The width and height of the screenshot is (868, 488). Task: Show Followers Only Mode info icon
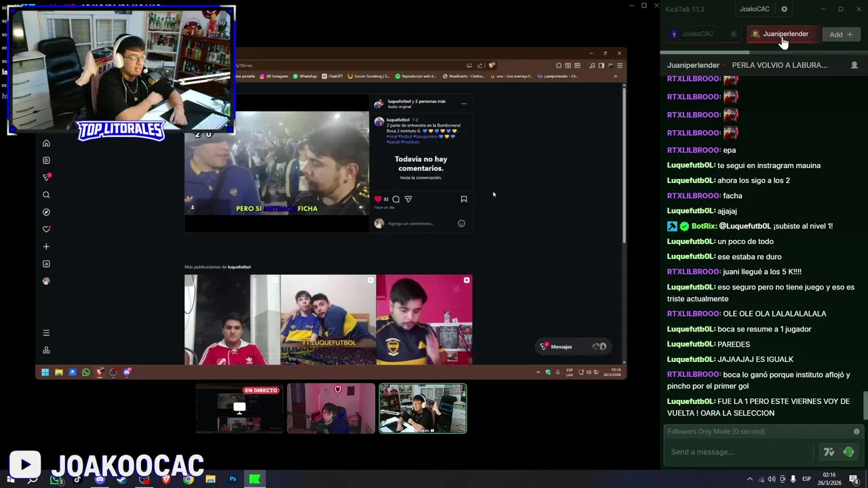tap(856, 432)
